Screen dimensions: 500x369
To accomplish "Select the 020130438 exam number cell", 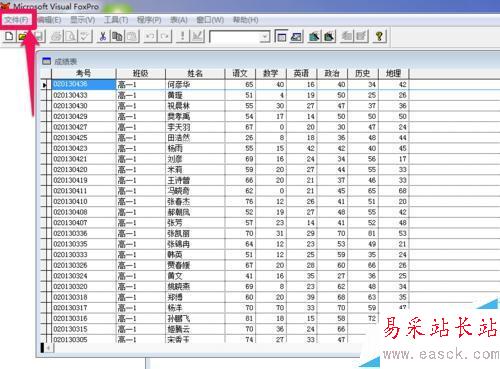I will coord(84,84).
